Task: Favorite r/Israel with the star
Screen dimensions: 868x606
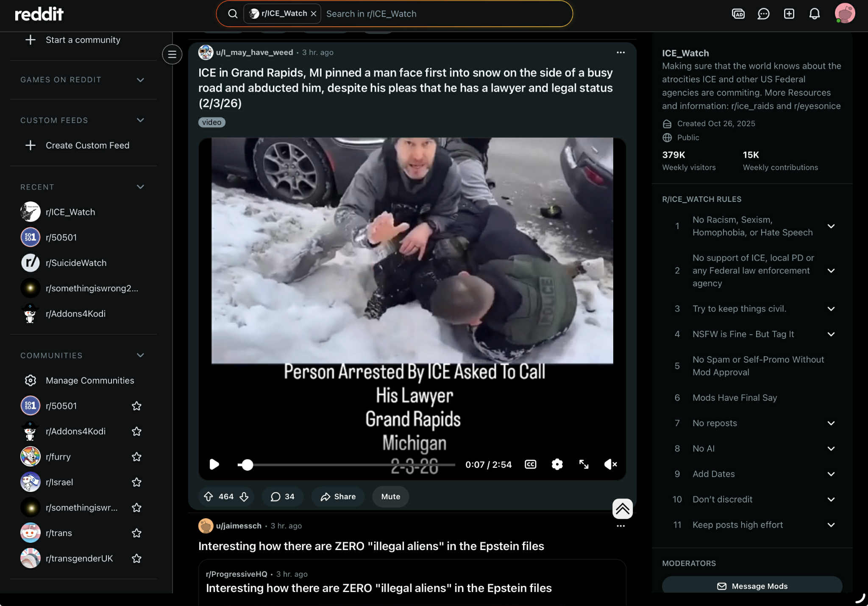Action: click(x=136, y=482)
